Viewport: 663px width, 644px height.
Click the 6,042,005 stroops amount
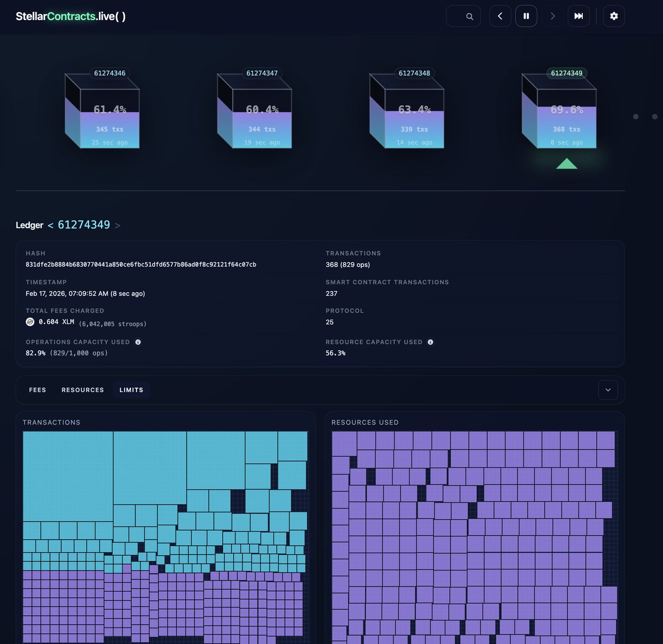[x=113, y=324]
